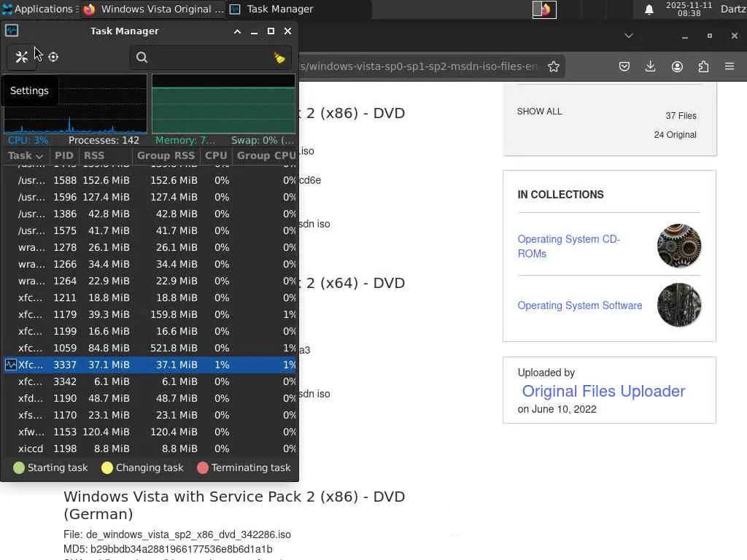The width and height of the screenshot is (747, 560).
Task: Click the filter clear broom icon
Action: [279, 58]
